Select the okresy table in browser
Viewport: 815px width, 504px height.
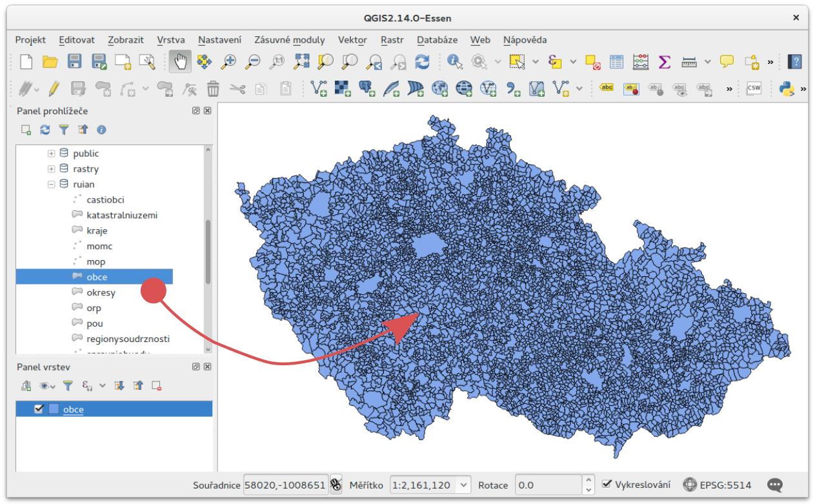point(101,292)
